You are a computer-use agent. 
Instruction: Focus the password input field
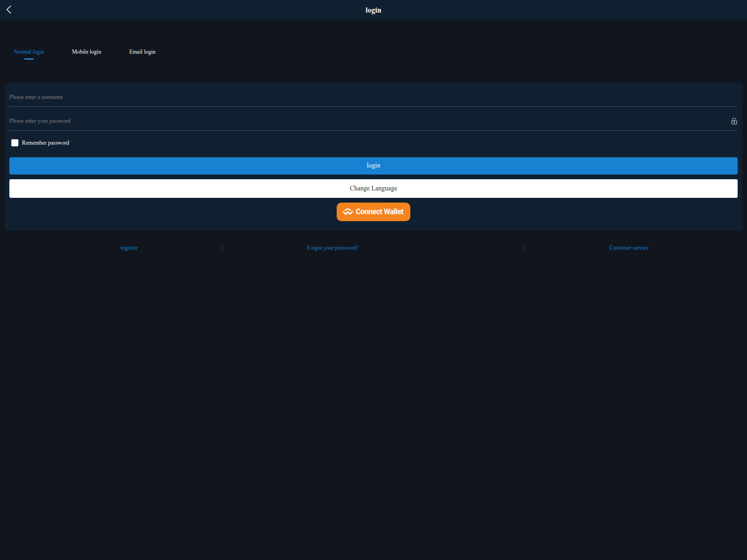pos(369,121)
